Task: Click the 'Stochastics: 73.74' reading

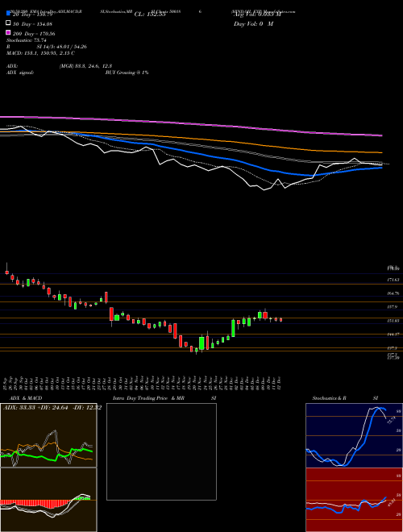Action: pos(27,40)
